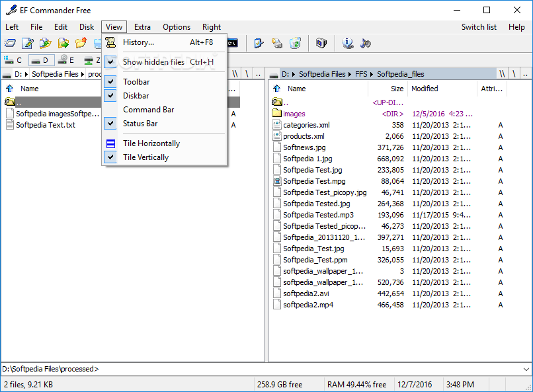Click the Softpedia Test.mpg video file icon
Viewport: 533px width, 392px height.
[x=277, y=180]
